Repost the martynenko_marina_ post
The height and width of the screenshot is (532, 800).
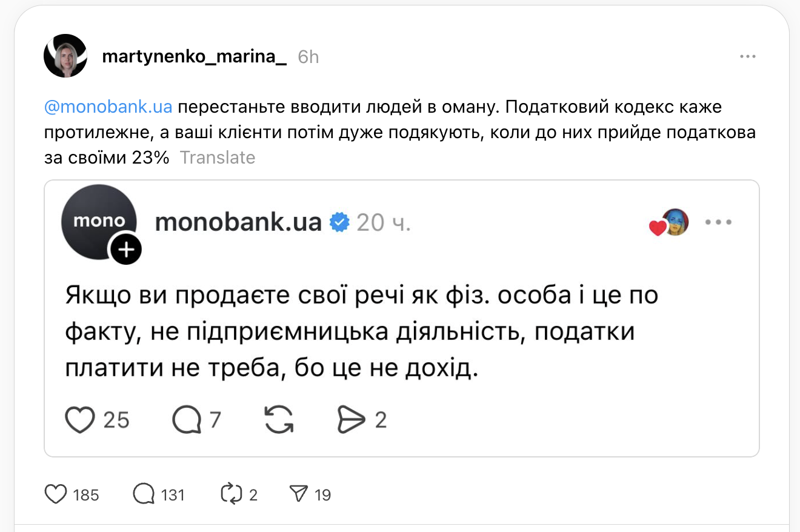pos(232,494)
